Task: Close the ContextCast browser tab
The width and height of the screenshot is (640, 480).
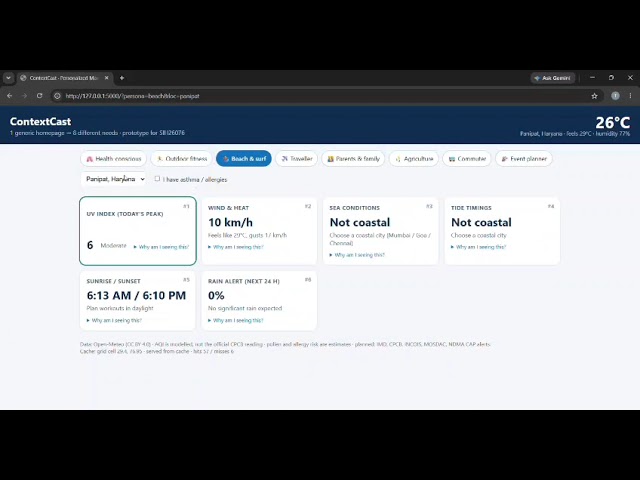Action: pos(107,78)
